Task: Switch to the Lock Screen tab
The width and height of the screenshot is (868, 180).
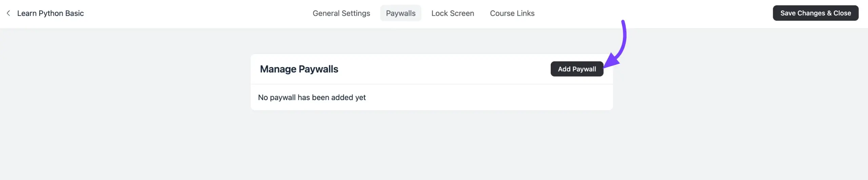Action: click(x=452, y=13)
